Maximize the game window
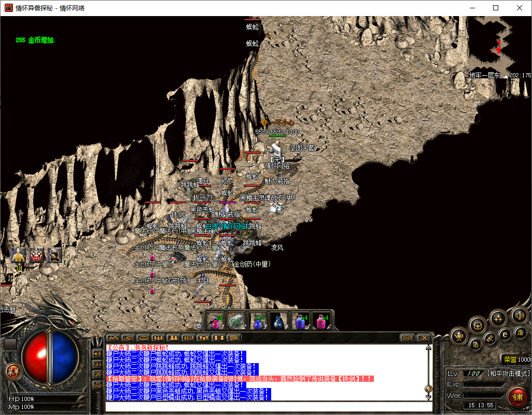 [496, 8]
